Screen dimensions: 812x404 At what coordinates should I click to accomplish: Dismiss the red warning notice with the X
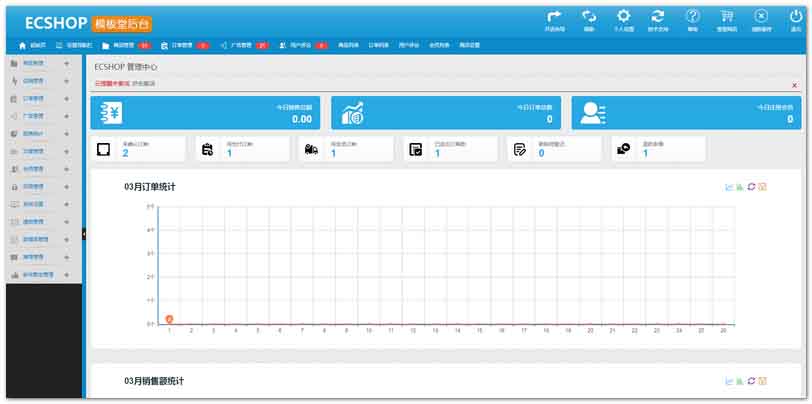[x=794, y=85]
